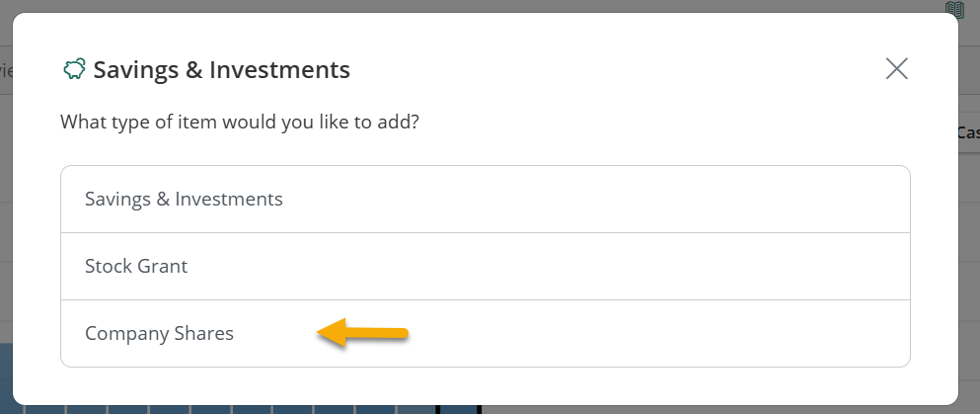The width and height of the screenshot is (980, 414).
Task: Choose the Savings & Investments item type
Action: pyautogui.click(x=485, y=200)
